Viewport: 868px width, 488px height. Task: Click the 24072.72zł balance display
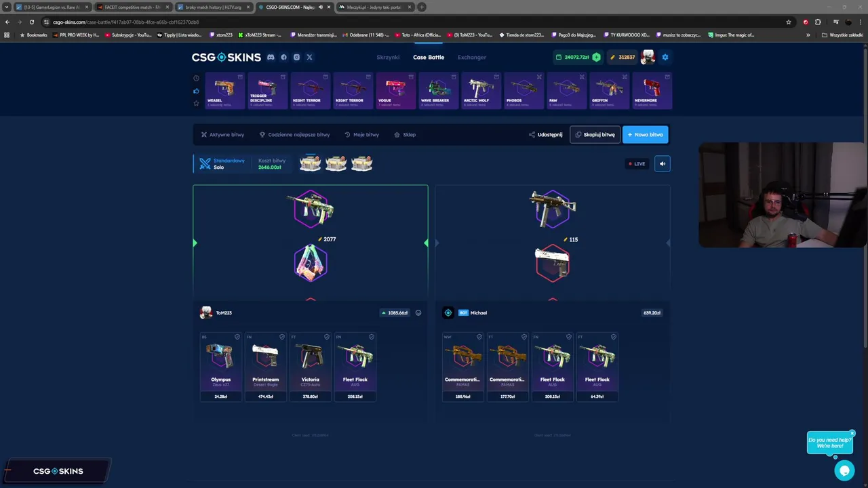(x=572, y=57)
